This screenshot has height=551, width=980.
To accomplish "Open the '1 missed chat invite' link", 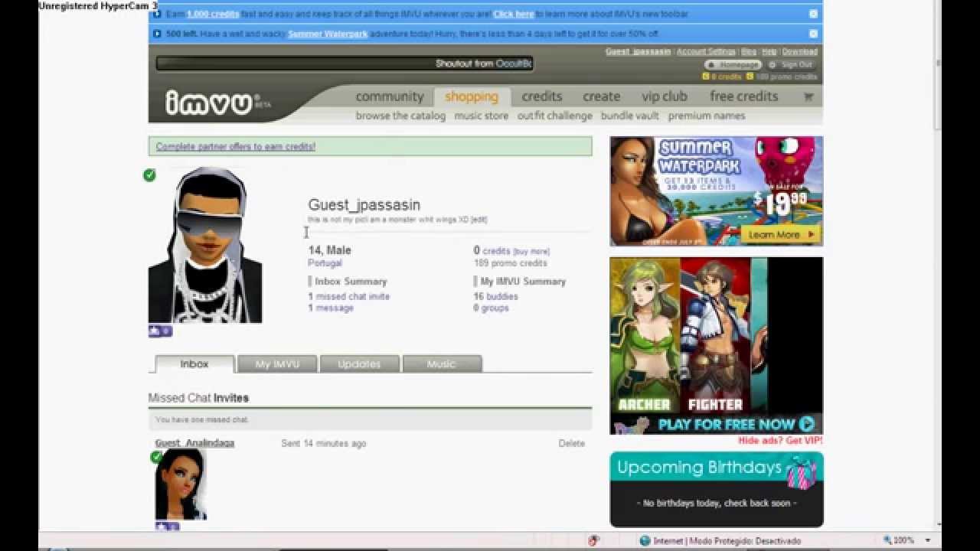I will tap(349, 296).
